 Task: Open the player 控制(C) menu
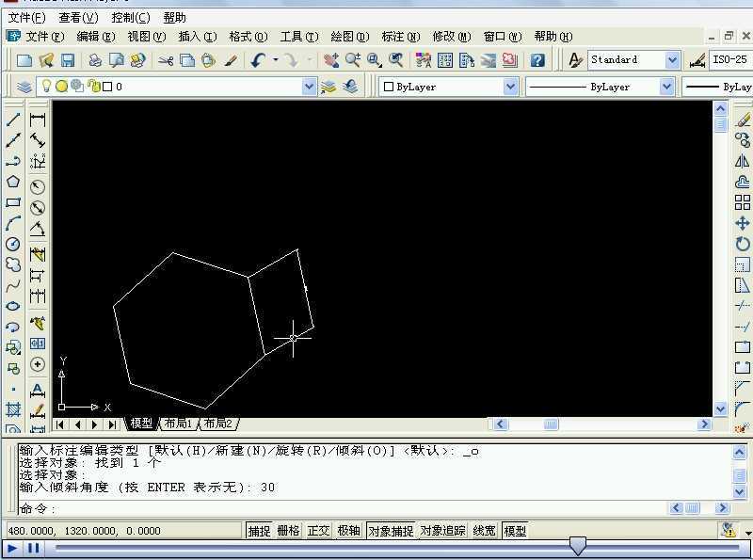click(130, 18)
